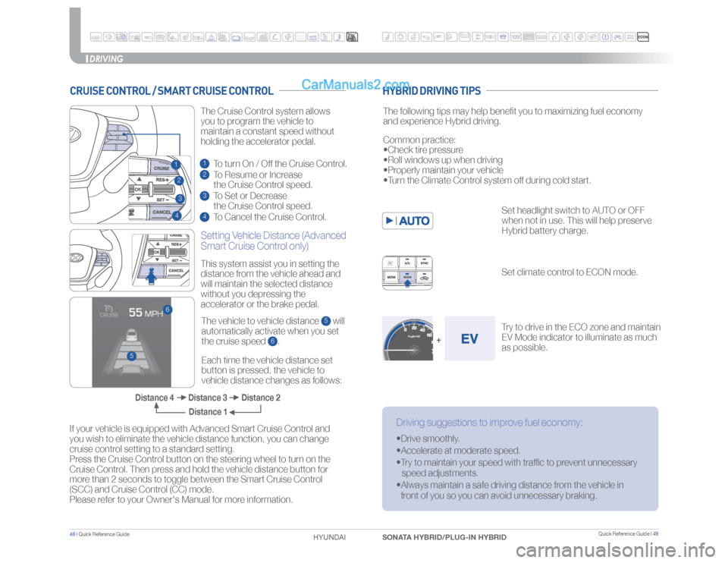Click the SONATA HYBRID/PLUG-IN HYBRID footer text
The image size is (728, 563).
pos(444,537)
